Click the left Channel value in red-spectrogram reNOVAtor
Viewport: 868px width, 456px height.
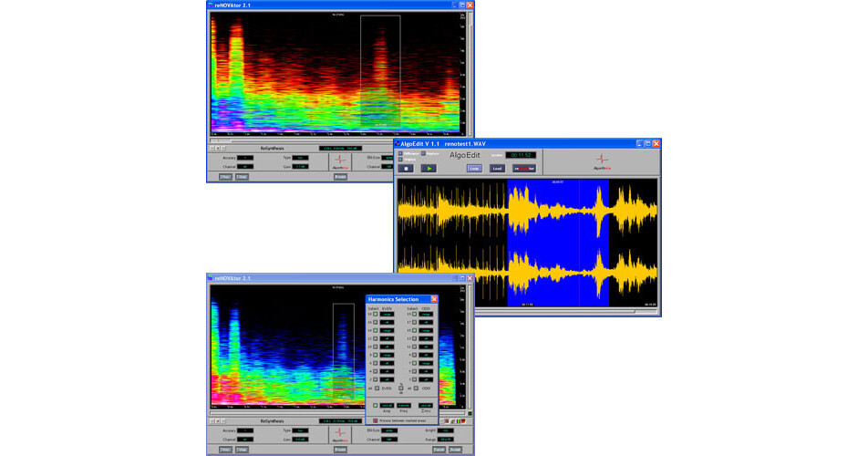click(x=245, y=167)
